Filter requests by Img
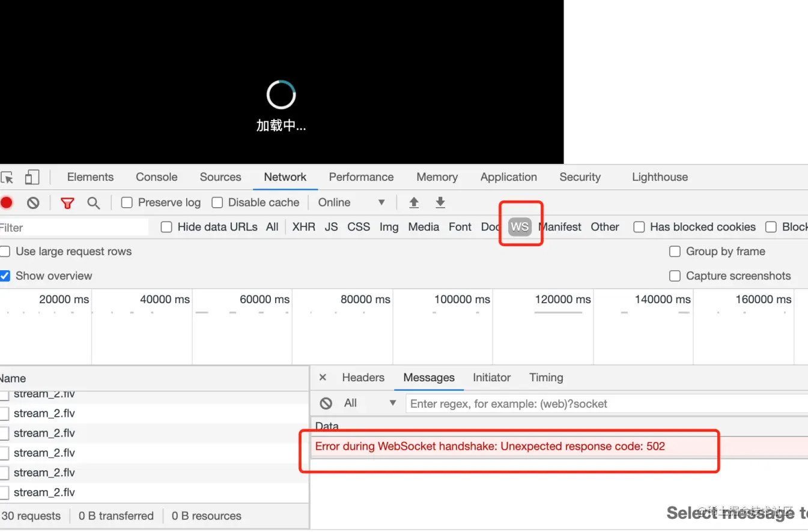808x532 pixels. click(389, 227)
